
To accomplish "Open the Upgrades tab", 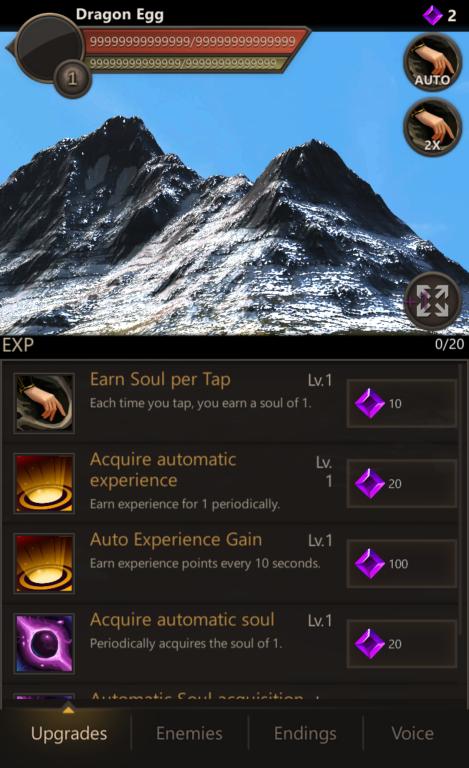I will 69,733.
